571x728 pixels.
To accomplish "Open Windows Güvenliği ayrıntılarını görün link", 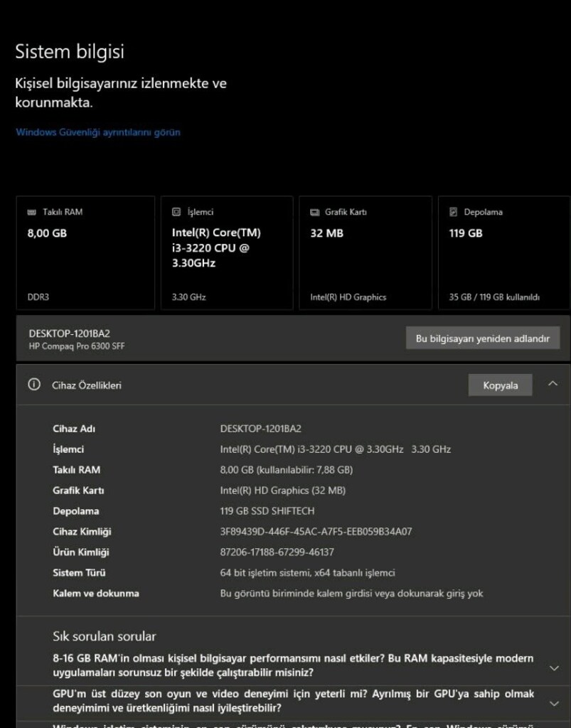I will [98, 132].
